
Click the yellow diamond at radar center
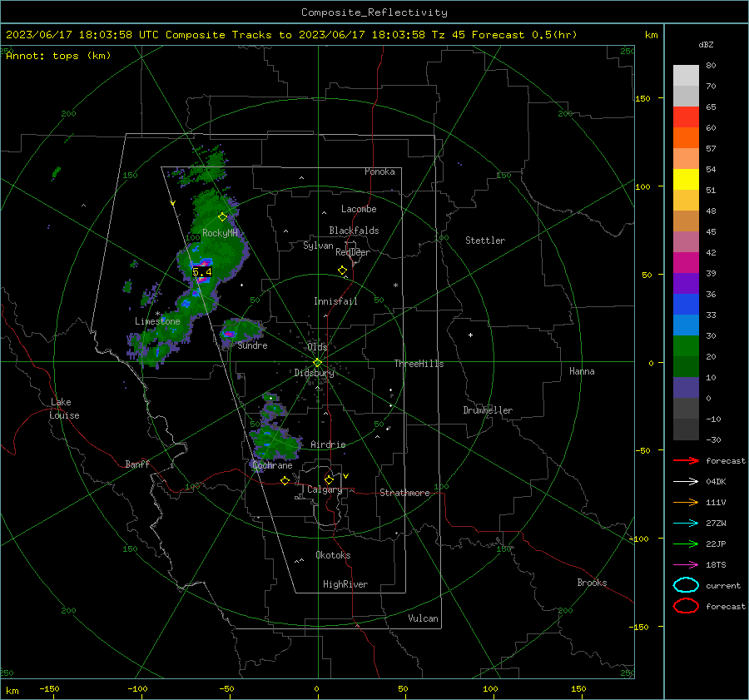(317, 363)
